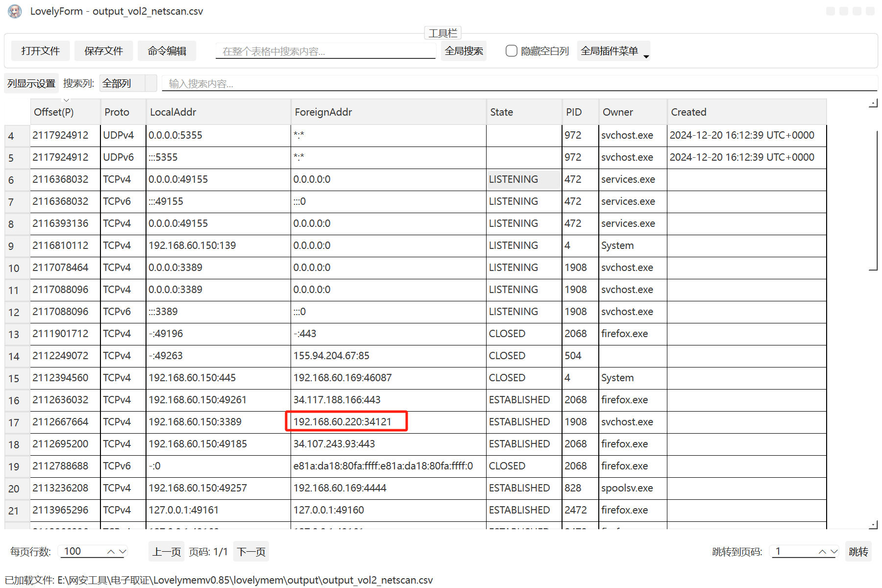Click the down arrow of rows-per-page stepper
This screenshot has height=588, width=882.
122,551
